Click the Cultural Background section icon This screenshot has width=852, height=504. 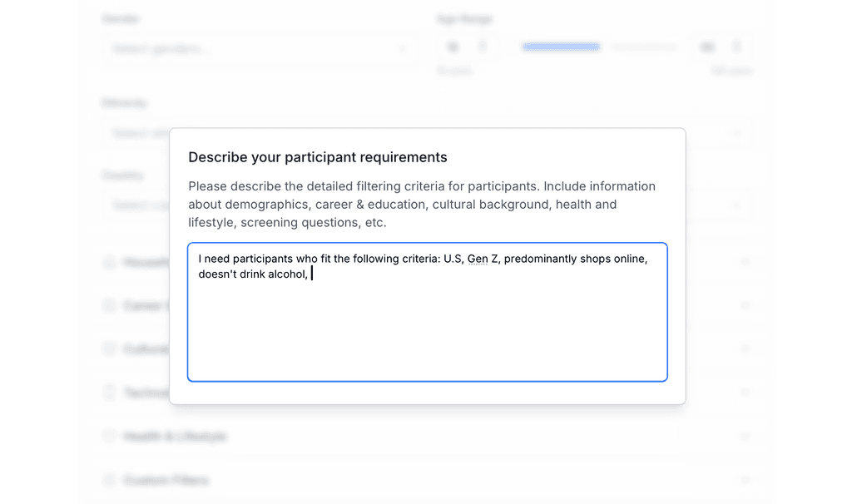109,349
